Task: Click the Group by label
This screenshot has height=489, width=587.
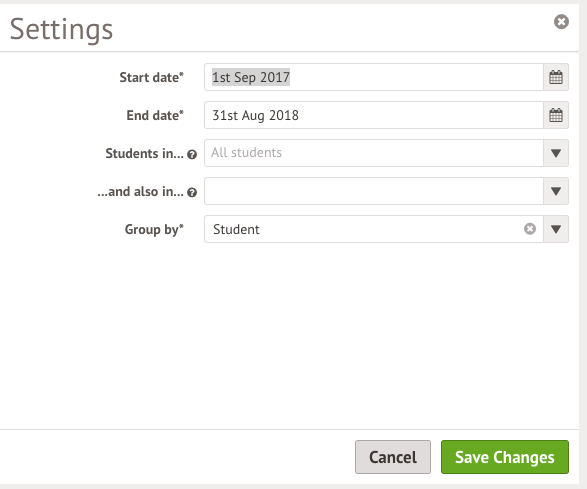Action: click(154, 229)
